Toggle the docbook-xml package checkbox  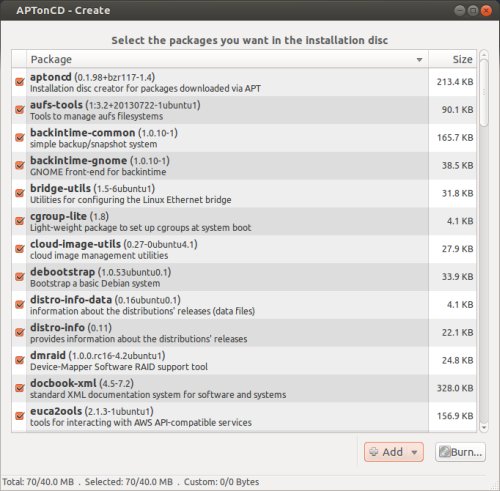pos(20,388)
